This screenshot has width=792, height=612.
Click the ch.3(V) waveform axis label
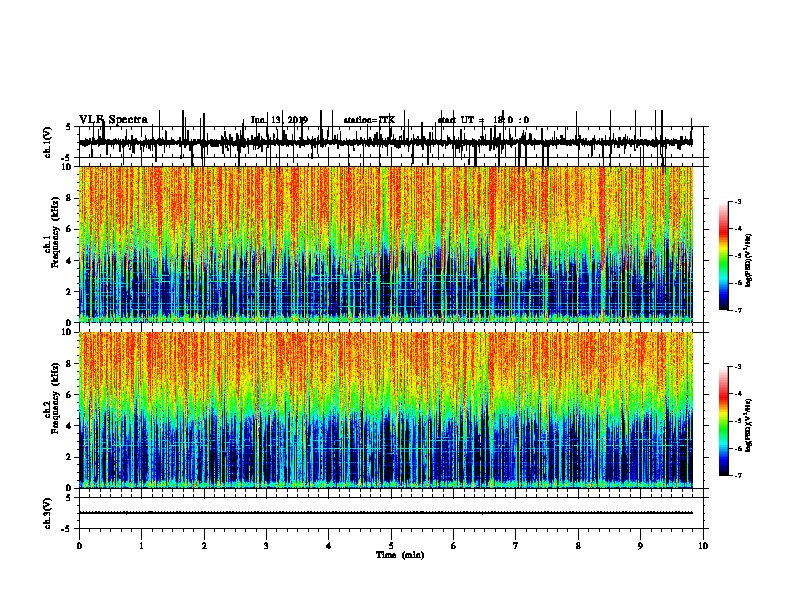tap(48, 513)
